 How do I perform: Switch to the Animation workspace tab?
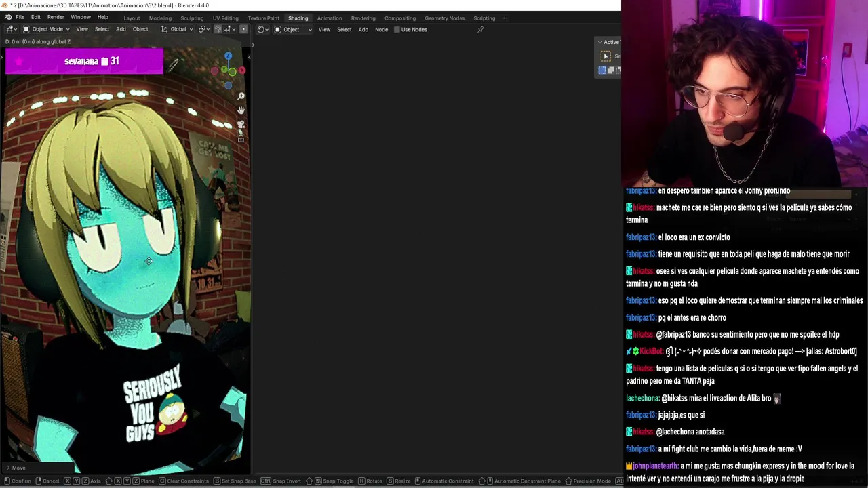coord(330,18)
